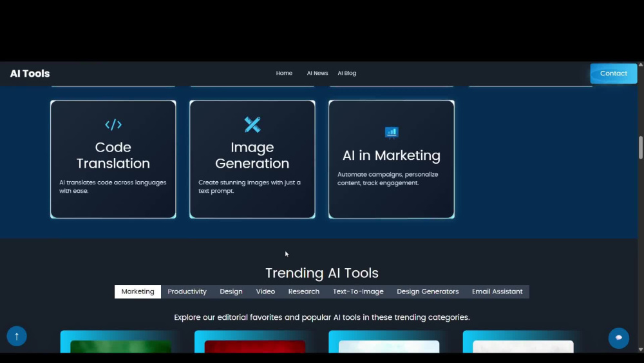Click the scrollbar down arrow
This screenshot has width=644, height=363.
[x=641, y=350]
